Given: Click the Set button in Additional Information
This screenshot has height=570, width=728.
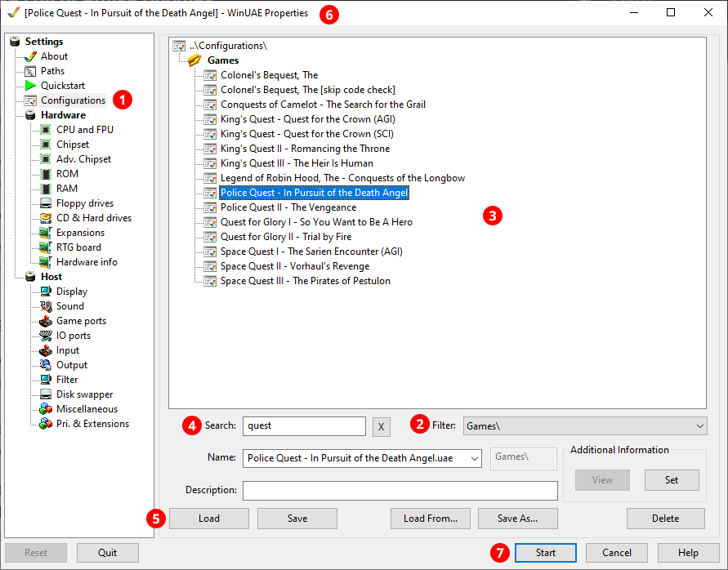Looking at the screenshot, I should click(672, 480).
